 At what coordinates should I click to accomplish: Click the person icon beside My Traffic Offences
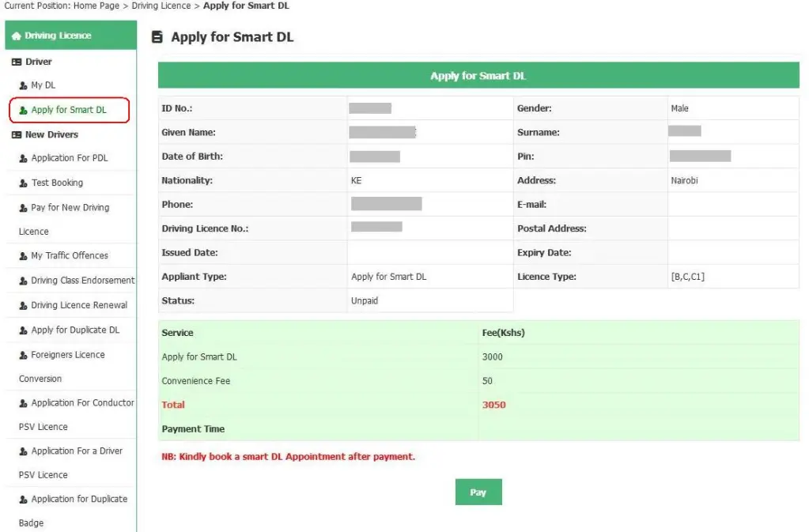coord(23,256)
